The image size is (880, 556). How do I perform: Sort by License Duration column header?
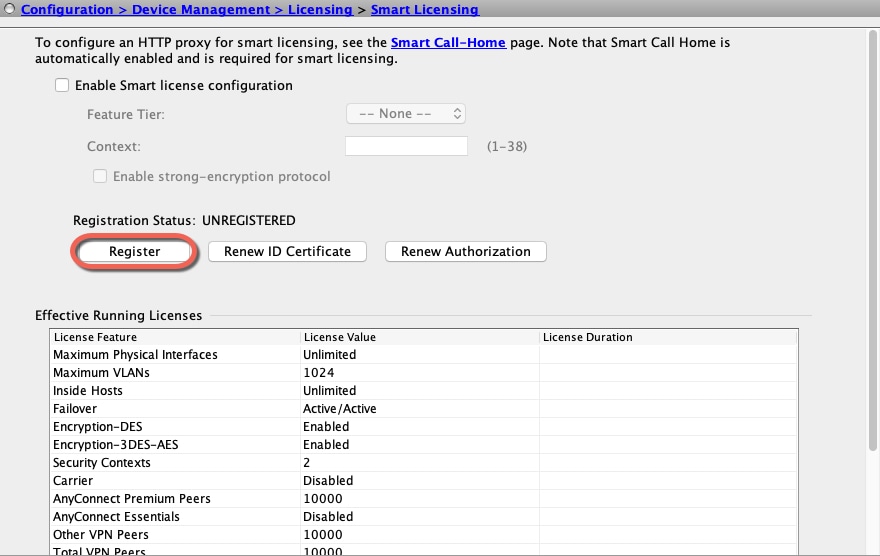tap(668, 337)
